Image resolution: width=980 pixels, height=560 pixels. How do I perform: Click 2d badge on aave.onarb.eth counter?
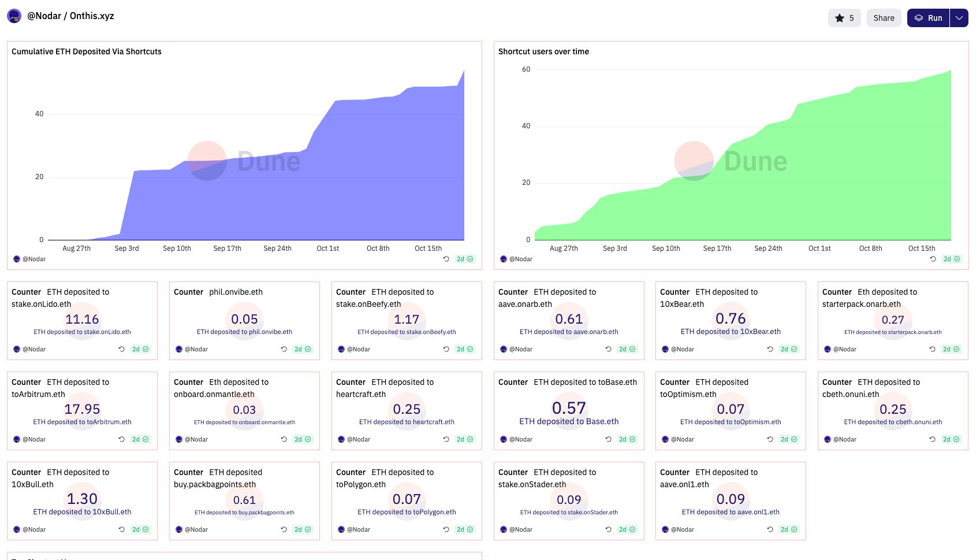coord(627,349)
